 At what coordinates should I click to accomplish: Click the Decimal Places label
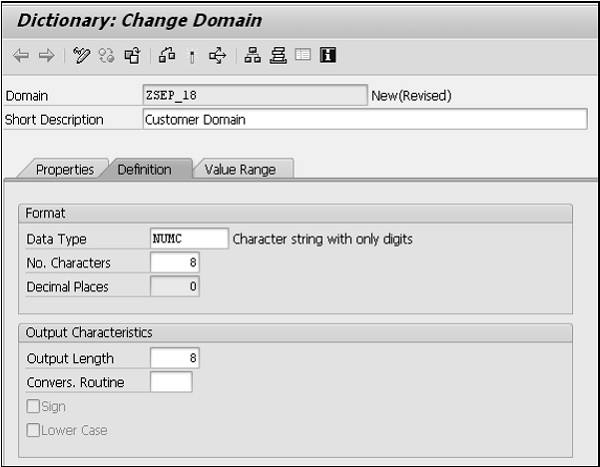[67, 287]
